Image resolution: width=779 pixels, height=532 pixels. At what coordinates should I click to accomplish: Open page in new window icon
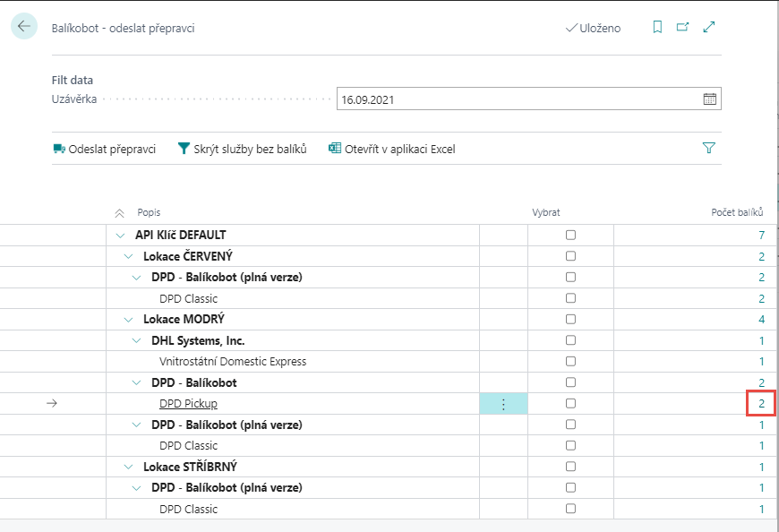[x=682, y=28]
